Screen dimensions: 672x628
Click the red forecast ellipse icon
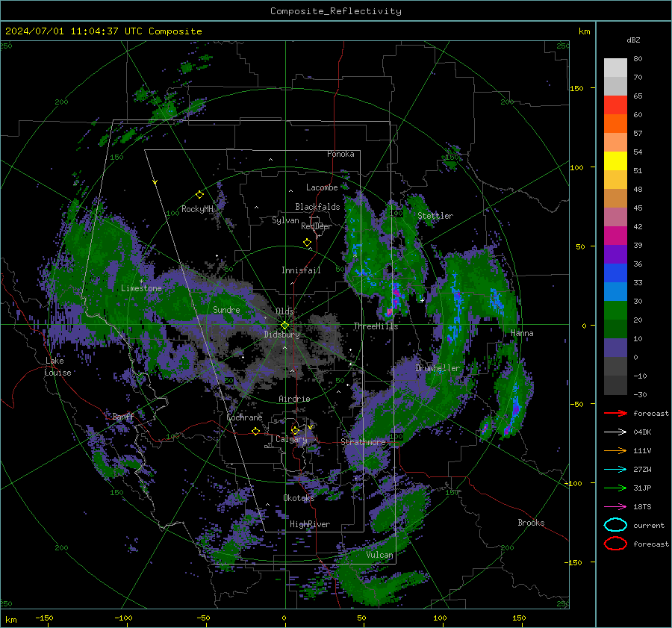pyautogui.click(x=615, y=544)
